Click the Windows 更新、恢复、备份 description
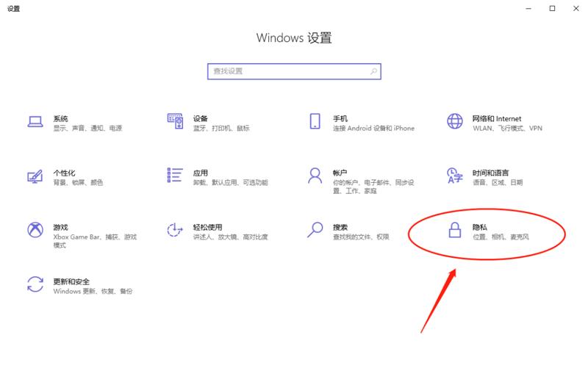The height and width of the screenshot is (385, 588). (93, 291)
